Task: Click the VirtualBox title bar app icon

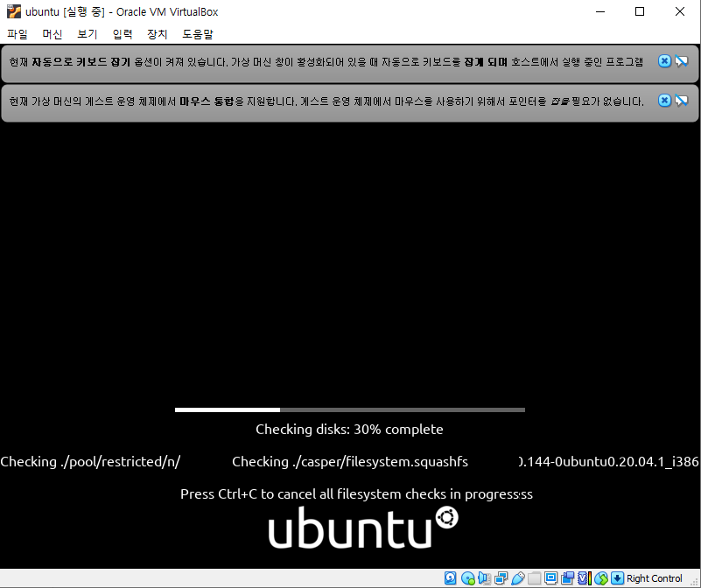Action: point(14,11)
